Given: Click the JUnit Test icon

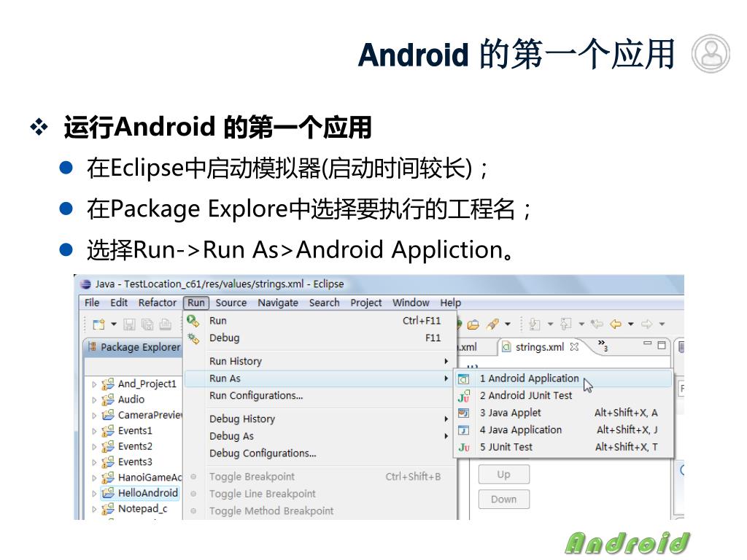Looking at the screenshot, I should pyautogui.click(x=464, y=447).
